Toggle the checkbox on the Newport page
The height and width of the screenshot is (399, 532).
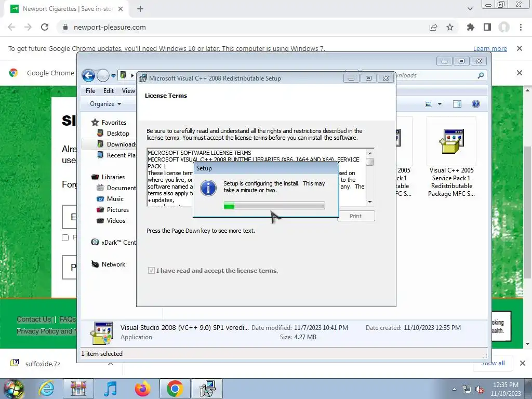tap(65, 237)
